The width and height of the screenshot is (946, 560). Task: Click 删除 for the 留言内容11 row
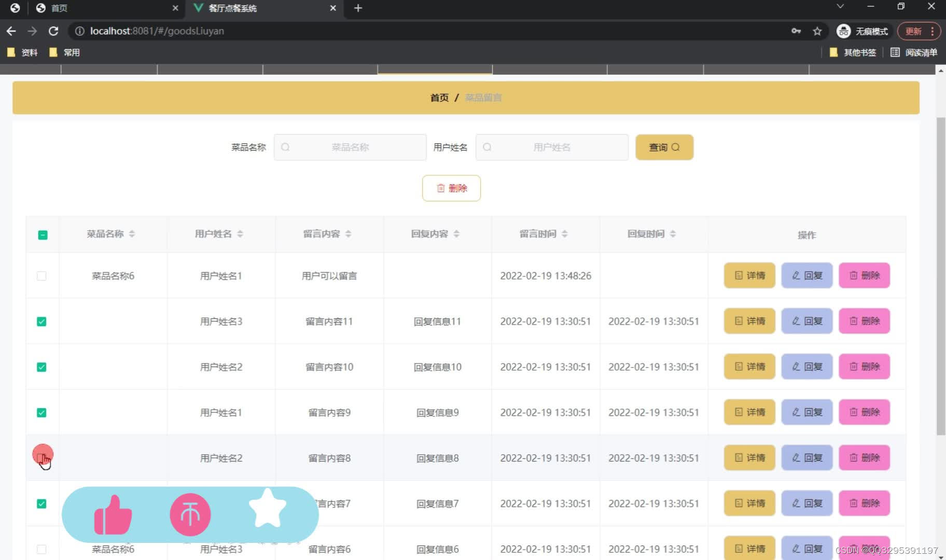864,321
